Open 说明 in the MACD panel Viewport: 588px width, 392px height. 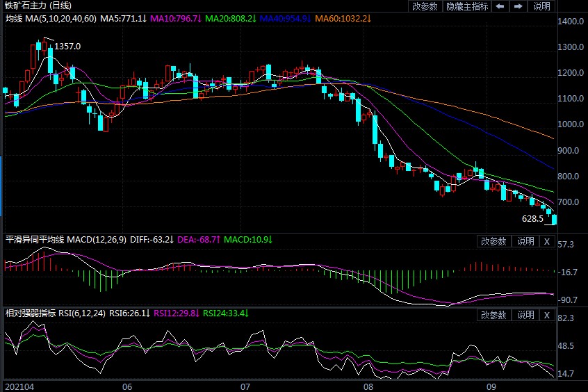pos(525,241)
